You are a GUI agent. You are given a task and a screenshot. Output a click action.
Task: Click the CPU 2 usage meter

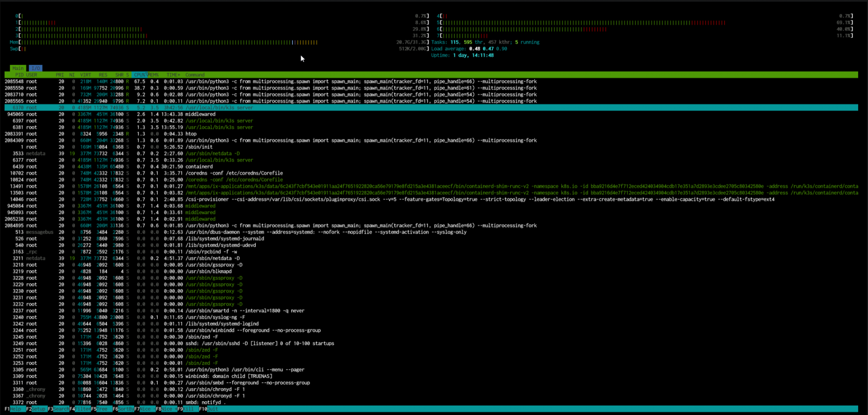pyautogui.click(x=222, y=29)
